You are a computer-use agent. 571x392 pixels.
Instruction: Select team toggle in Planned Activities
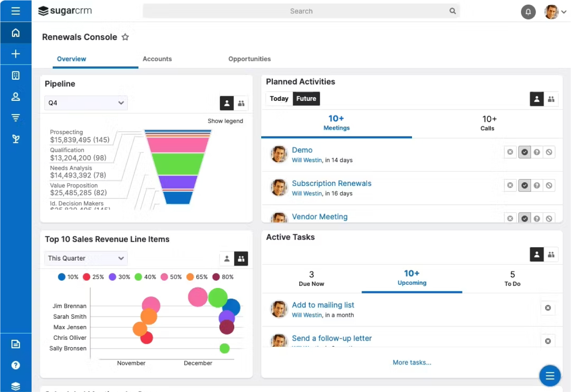[551, 99]
